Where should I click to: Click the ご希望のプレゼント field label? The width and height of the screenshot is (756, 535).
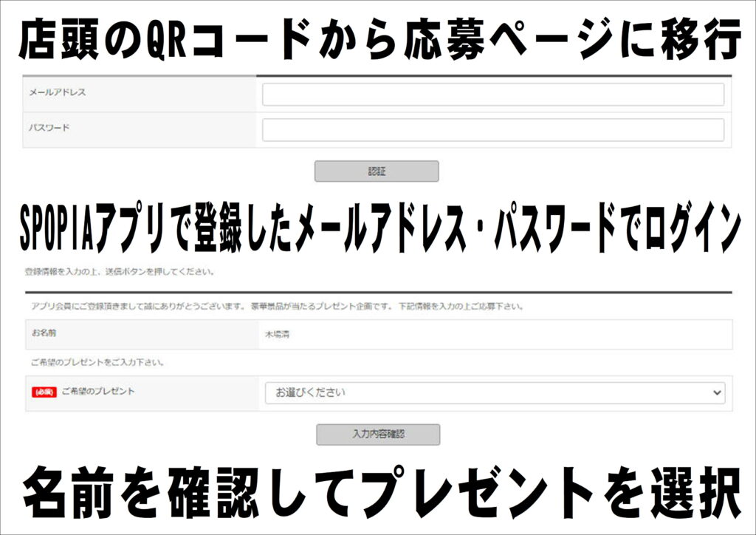[98, 391]
